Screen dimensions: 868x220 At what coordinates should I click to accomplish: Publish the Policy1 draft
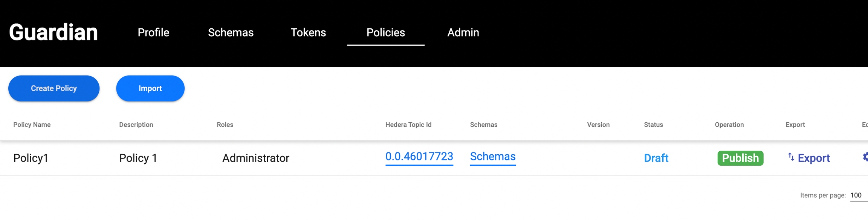(x=740, y=158)
